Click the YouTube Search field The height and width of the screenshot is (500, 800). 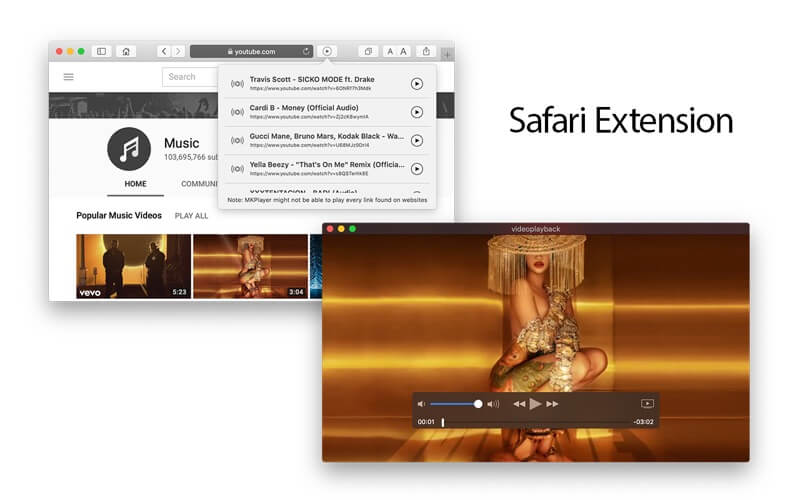[190, 77]
